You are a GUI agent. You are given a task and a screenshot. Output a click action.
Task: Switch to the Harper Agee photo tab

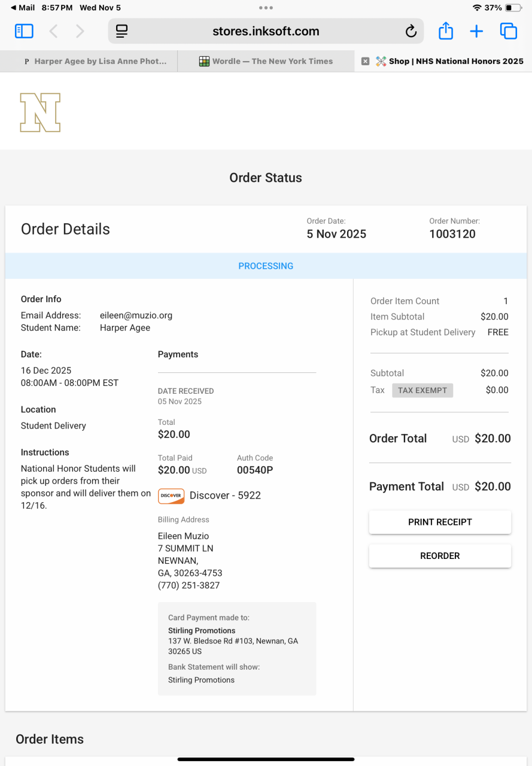coord(96,61)
